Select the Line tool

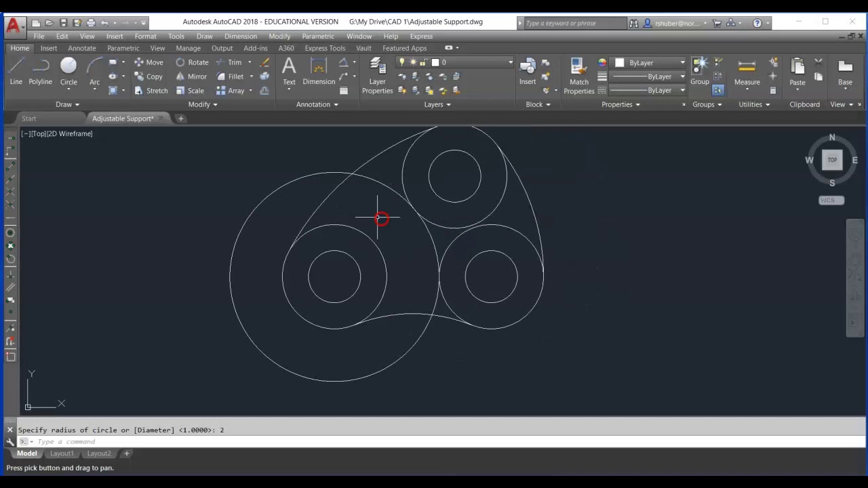coord(16,71)
